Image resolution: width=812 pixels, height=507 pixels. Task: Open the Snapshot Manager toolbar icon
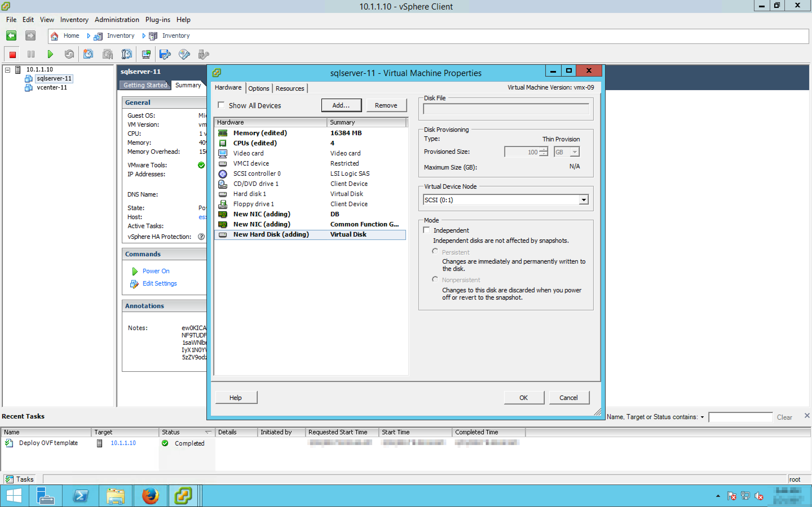[x=127, y=54]
